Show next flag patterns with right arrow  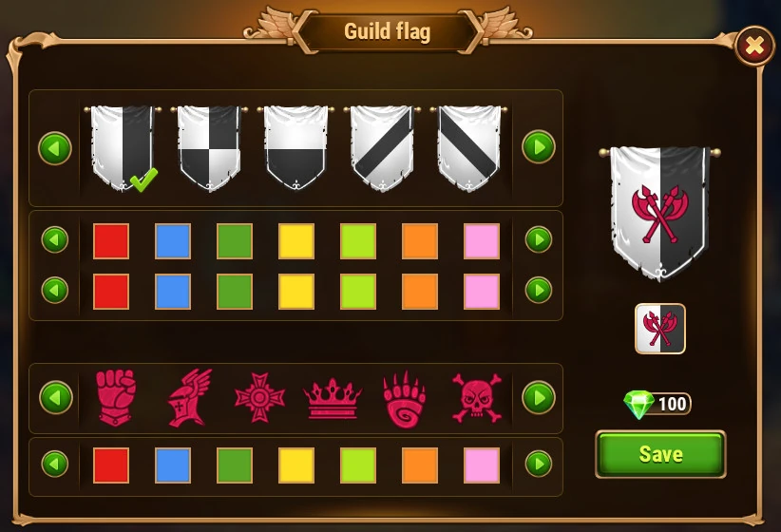[x=539, y=147]
